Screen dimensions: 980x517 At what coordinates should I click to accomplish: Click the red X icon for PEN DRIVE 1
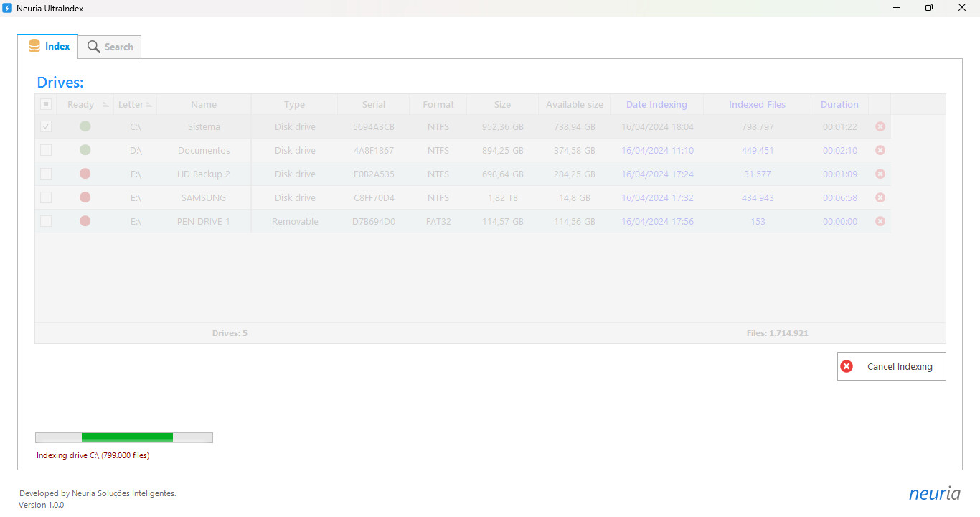click(x=880, y=221)
